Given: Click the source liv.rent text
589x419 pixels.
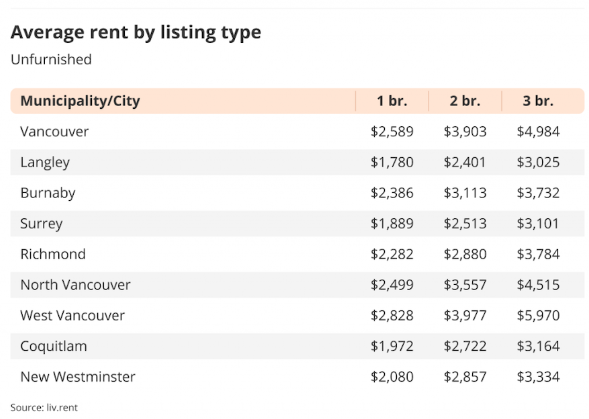Looking at the screenshot, I should point(44,407).
